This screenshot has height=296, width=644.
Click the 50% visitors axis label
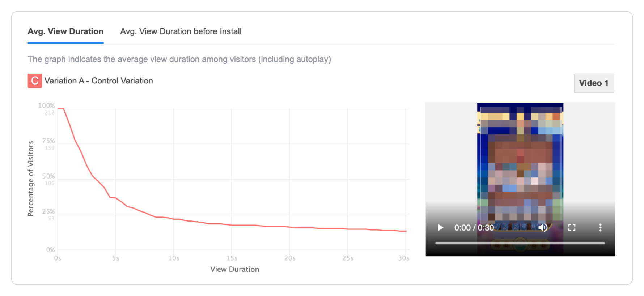click(48, 176)
